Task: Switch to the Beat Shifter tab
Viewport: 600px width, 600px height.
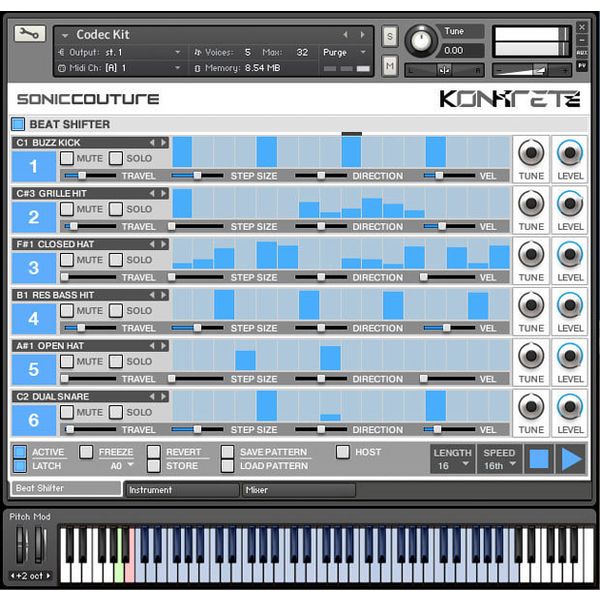Action: click(x=66, y=488)
